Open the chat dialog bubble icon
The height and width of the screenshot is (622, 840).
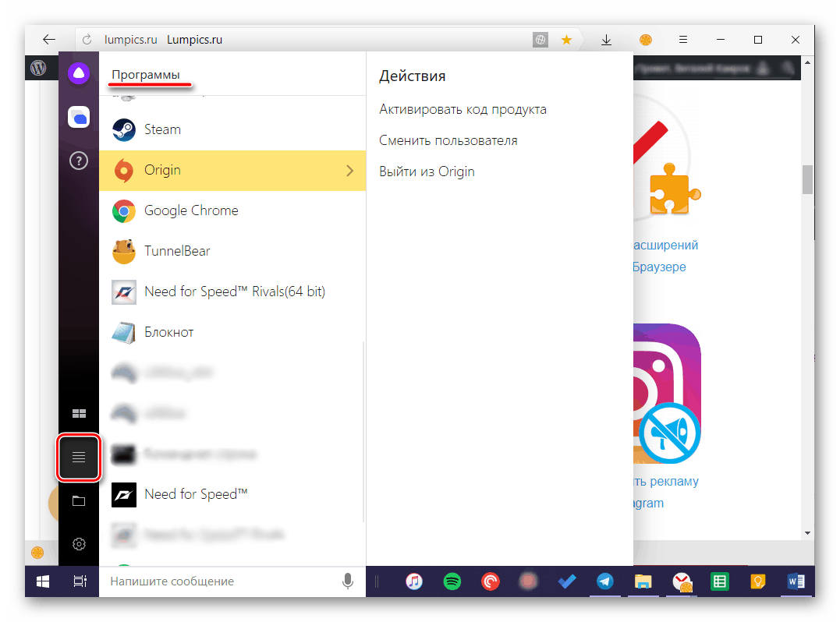click(x=79, y=117)
